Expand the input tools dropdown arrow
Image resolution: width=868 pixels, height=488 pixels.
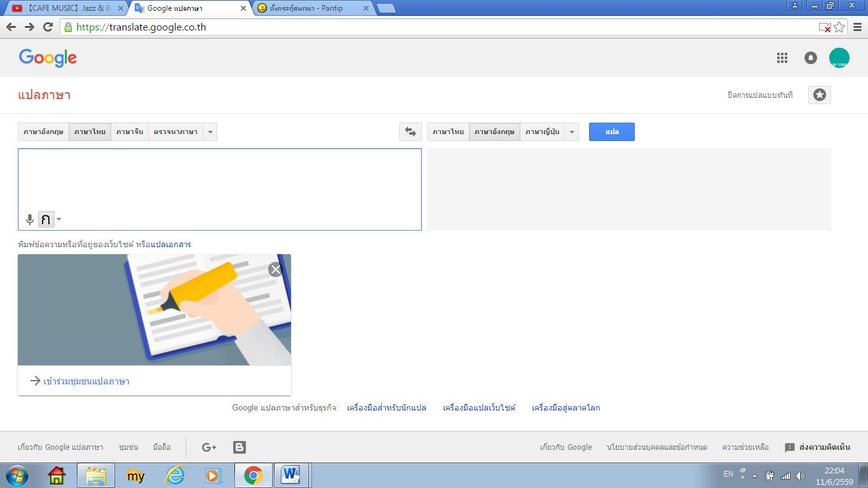coord(58,220)
